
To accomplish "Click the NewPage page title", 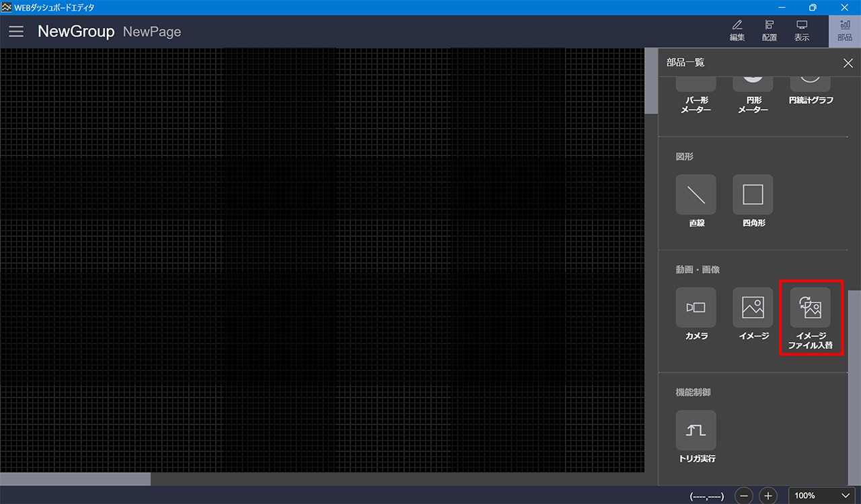I will tap(152, 32).
